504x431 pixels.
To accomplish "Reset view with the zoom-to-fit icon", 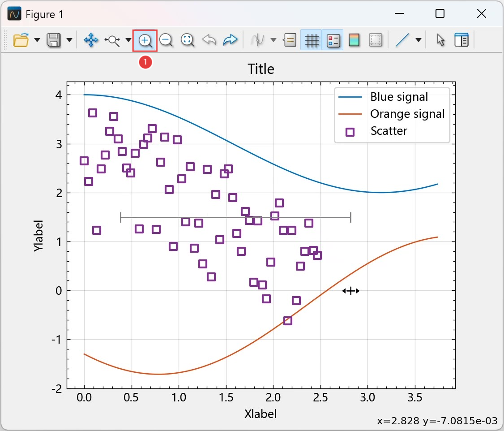I will coord(187,40).
